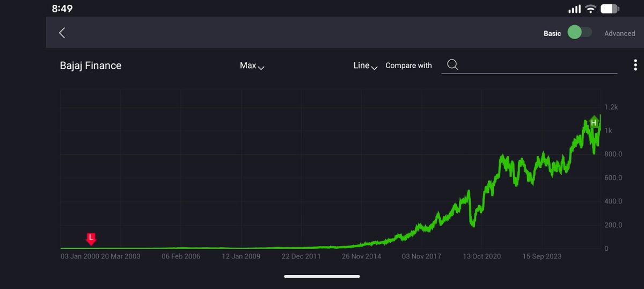Viewport: 644px width, 289px height.
Task: Click the Compare with label
Action: [408, 66]
